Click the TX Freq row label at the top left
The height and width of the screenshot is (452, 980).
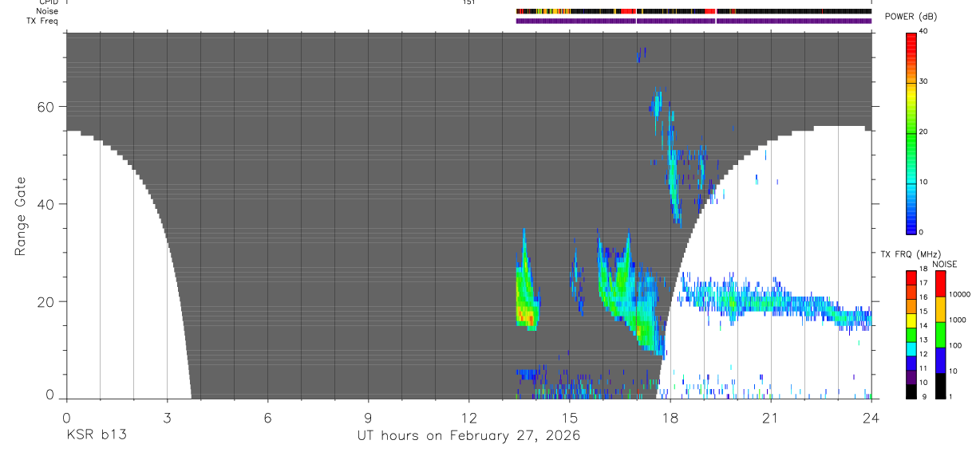click(43, 21)
